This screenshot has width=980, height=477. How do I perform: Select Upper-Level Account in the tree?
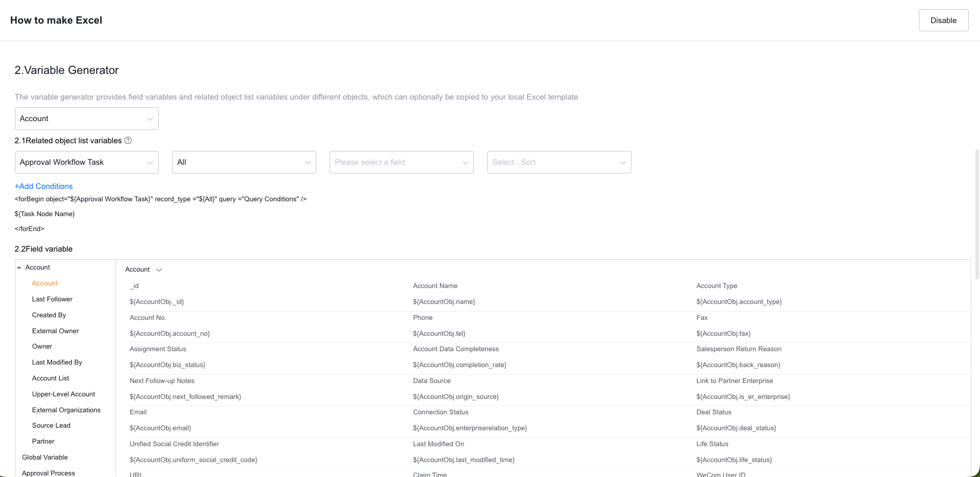click(x=64, y=394)
